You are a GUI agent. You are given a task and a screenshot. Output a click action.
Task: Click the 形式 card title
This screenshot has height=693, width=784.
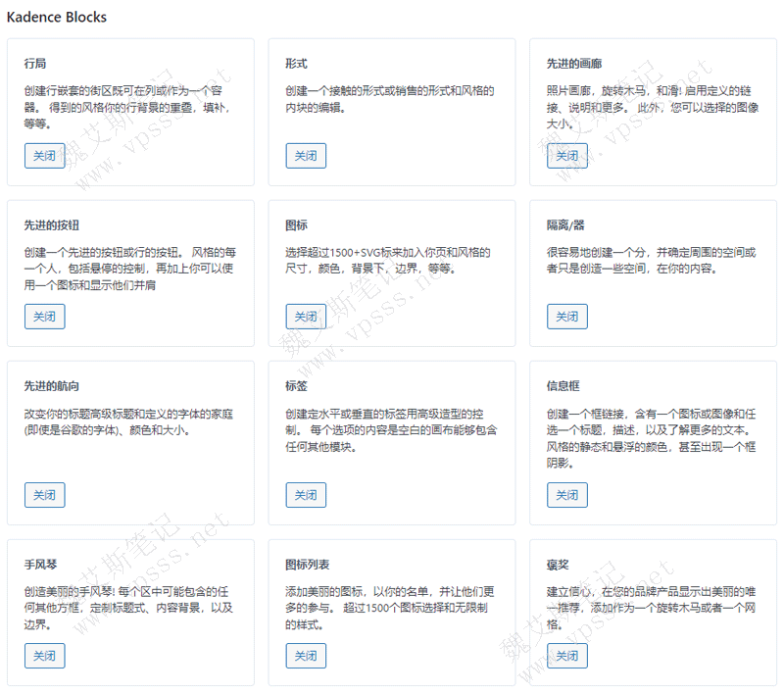pyautogui.click(x=296, y=64)
